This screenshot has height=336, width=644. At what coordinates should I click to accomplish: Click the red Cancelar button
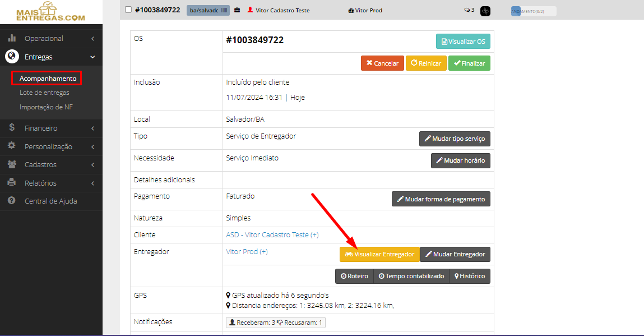[x=382, y=63]
